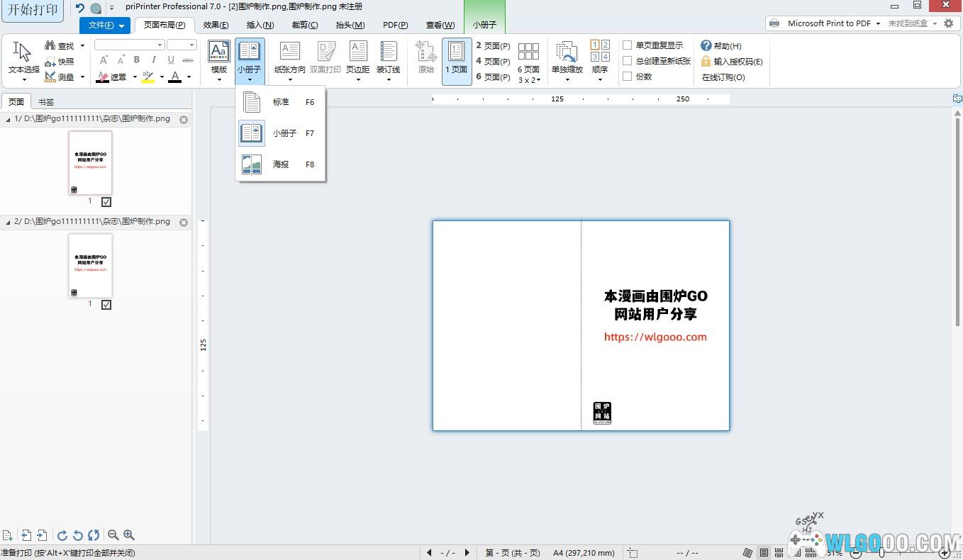This screenshot has width=963, height=560.
Task: Click the yellow highlight color swatch
Action: [x=147, y=77]
